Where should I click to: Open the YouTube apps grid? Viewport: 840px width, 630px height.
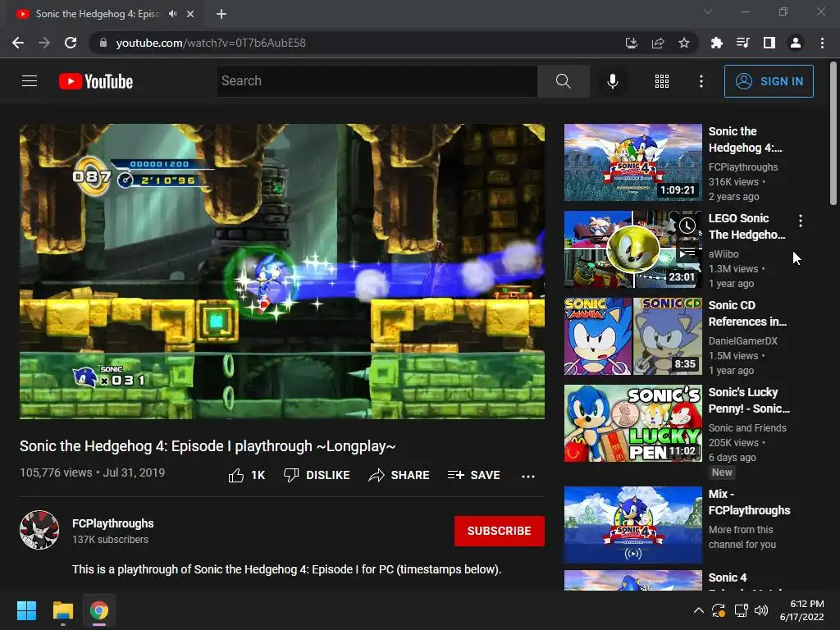[662, 81]
